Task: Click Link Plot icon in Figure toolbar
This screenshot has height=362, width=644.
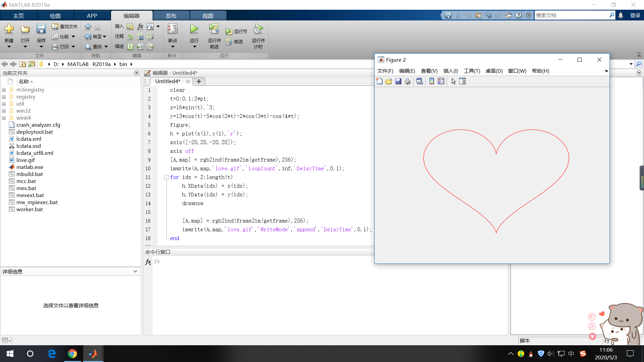Action: tap(419, 81)
